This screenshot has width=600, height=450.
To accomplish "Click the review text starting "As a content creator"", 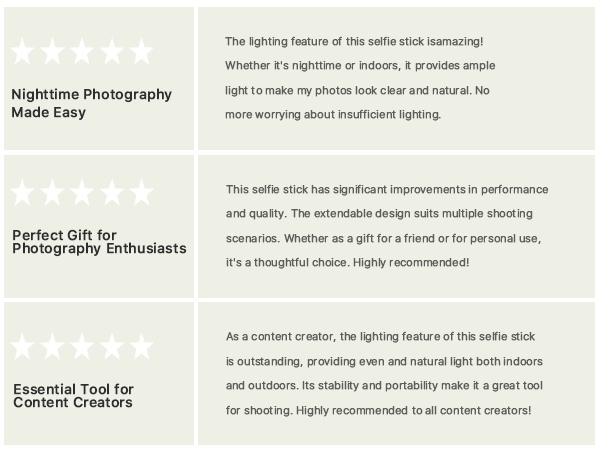I will [378, 373].
